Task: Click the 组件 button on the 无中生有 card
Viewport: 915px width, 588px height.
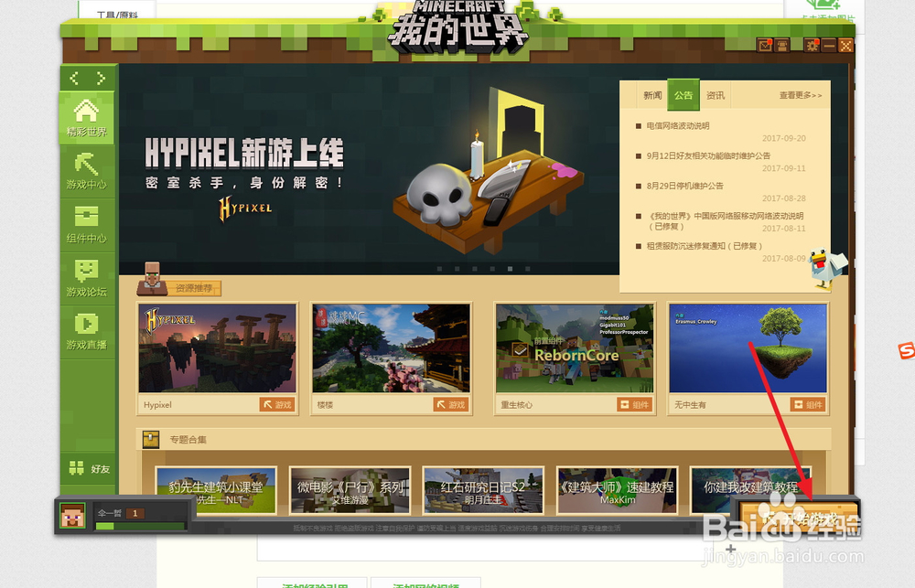Action: click(809, 404)
